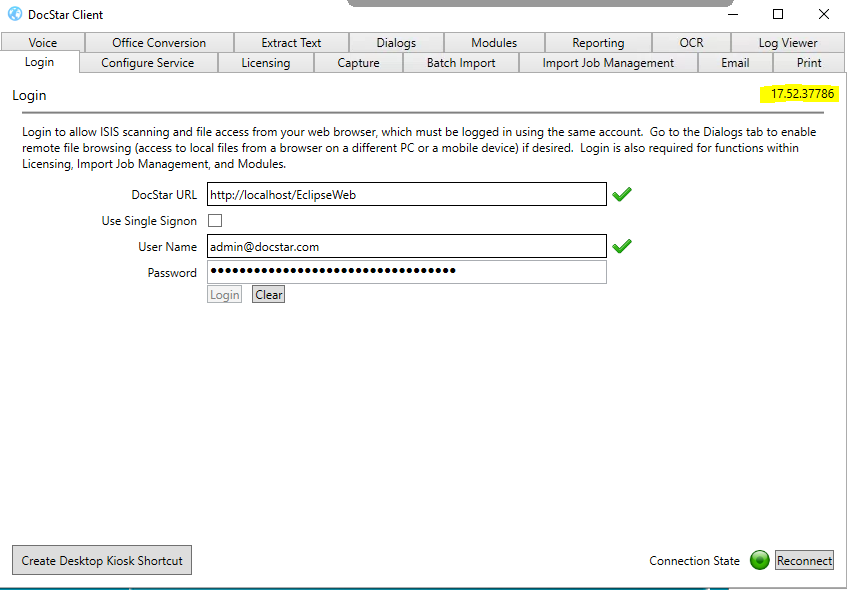This screenshot has height=590, width=847.
Task: Click the green checkmark beside User Name
Action: pos(622,246)
